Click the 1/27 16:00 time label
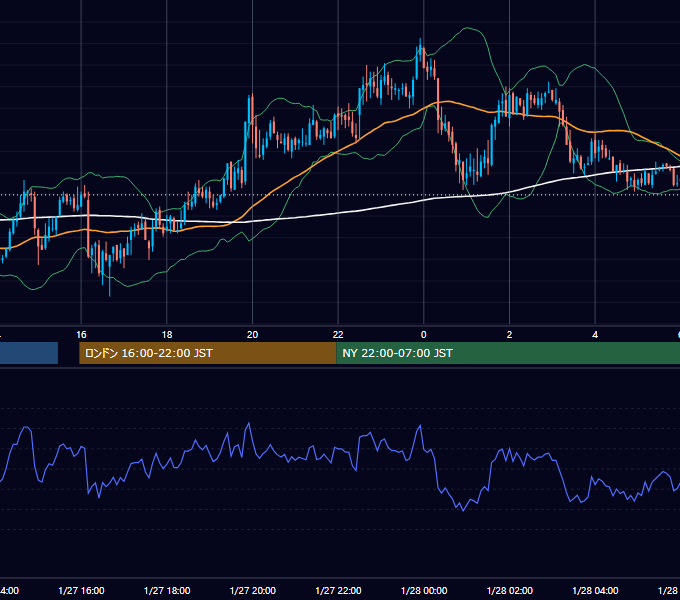The width and height of the screenshot is (680, 600). click(81, 590)
